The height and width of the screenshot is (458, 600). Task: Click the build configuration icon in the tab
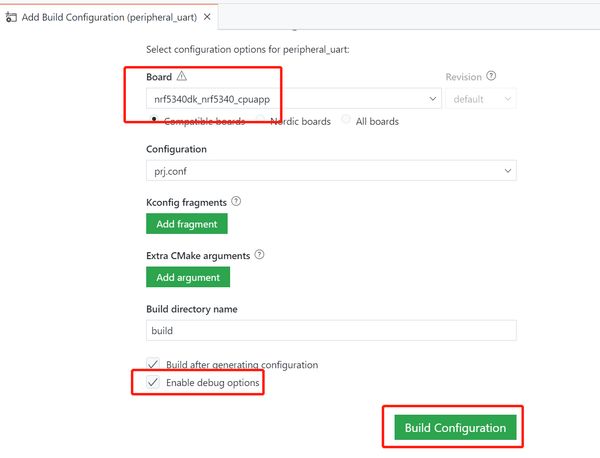[x=12, y=17]
